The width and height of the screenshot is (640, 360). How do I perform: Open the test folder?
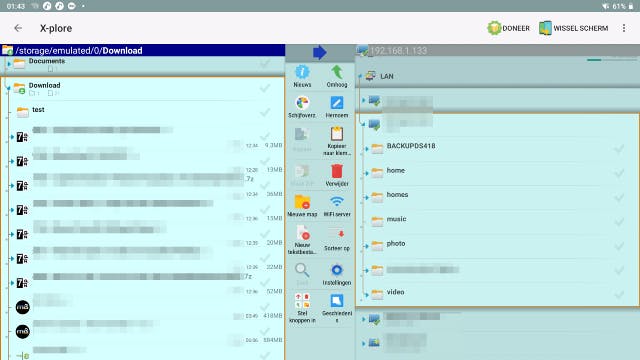point(143,112)
